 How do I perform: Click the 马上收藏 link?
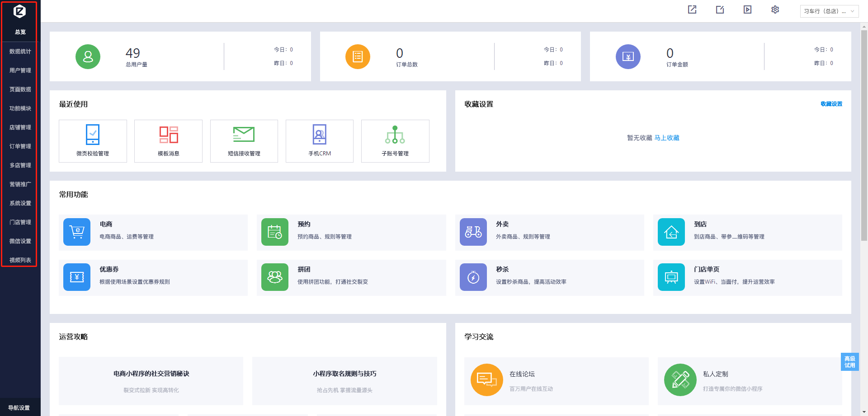click(667, 138)
